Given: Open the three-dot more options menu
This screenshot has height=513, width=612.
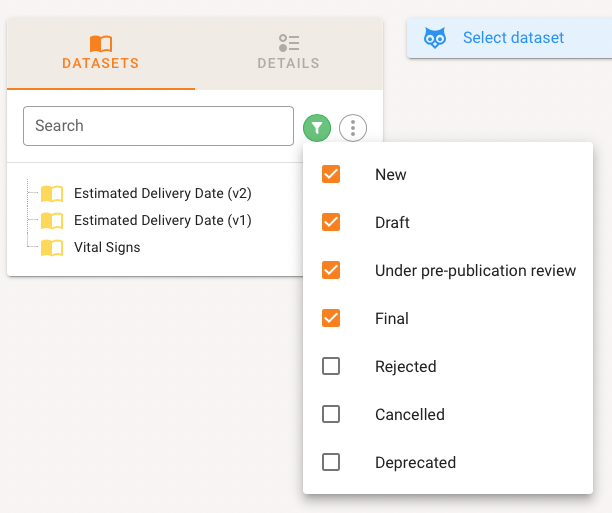Looking at the screenshot, I should pos(353,128).
